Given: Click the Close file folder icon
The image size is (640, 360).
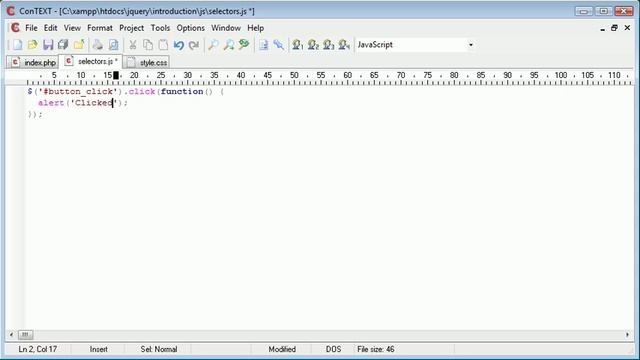Looking at the screenshot, I should click(x=79, y=45).
